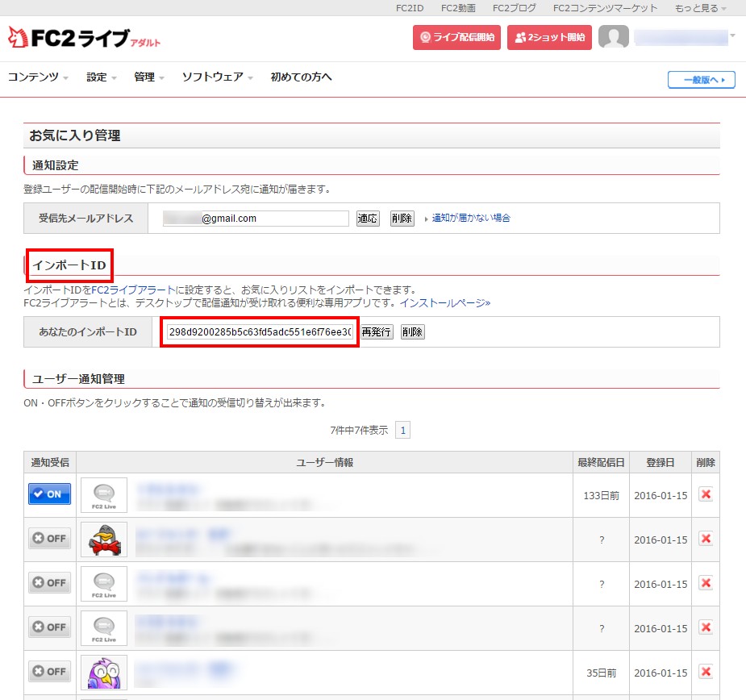Open FC2動画 from the top bar

pos(458,8)
